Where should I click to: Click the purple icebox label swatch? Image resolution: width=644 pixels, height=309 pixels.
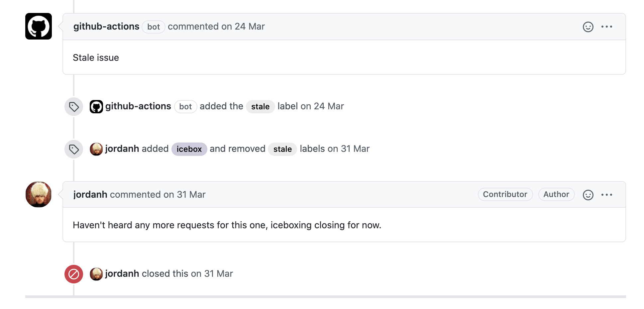coord(189,149)
